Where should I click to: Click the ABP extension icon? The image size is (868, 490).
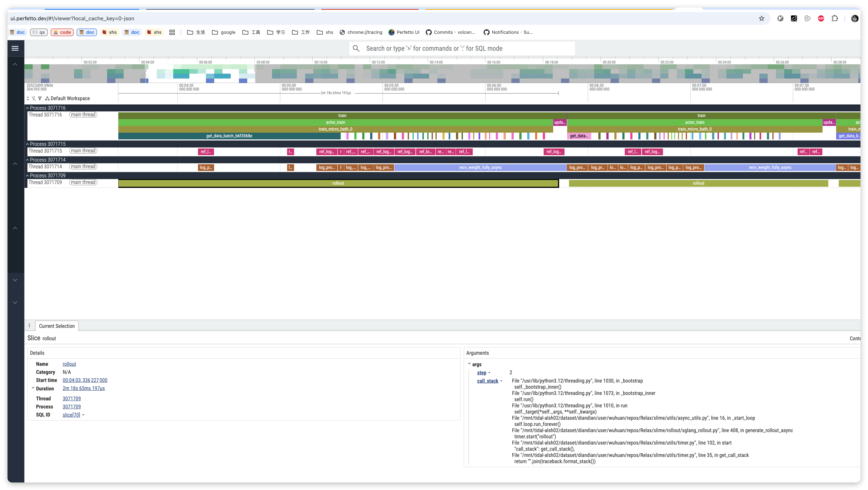821,19
